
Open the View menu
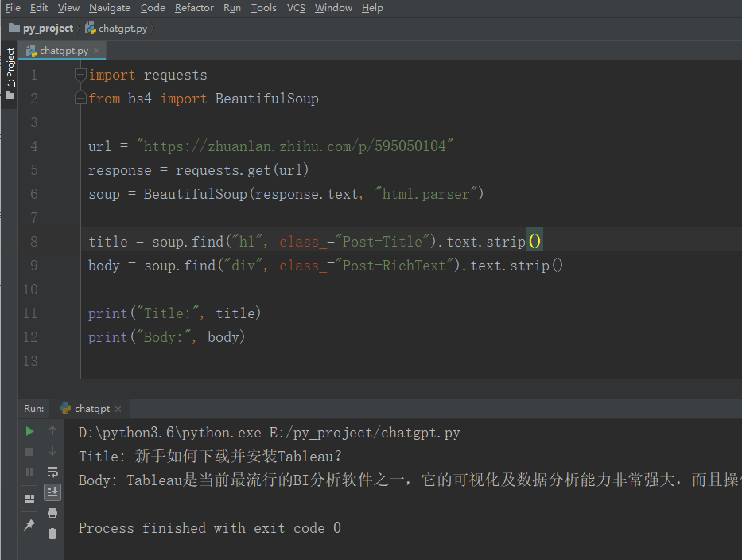pos(68,8)
